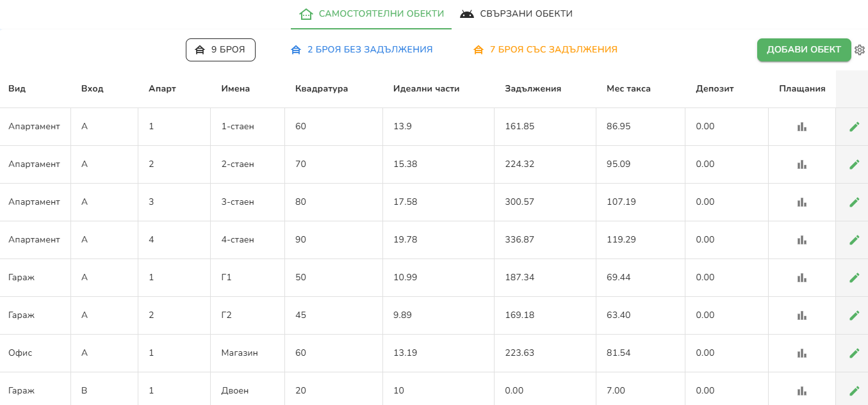This screenshot has height=405, width=868.
Task: Edit the 3-стаен apartment entry
Action: (854, 202)
